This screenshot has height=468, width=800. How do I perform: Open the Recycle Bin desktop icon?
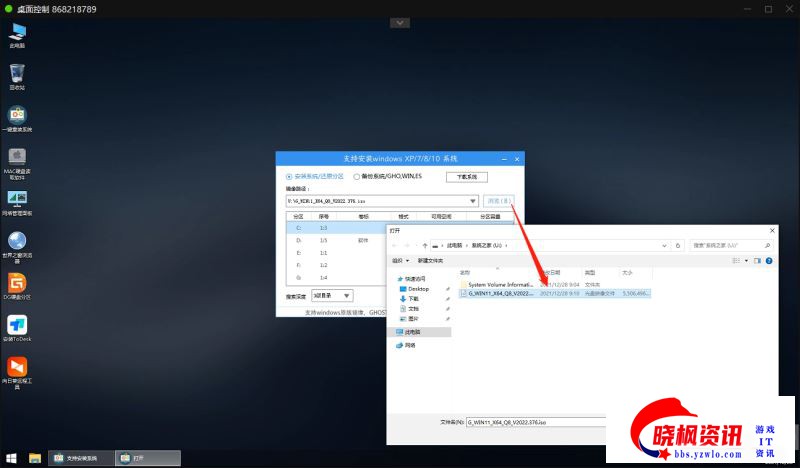(17, 74)
